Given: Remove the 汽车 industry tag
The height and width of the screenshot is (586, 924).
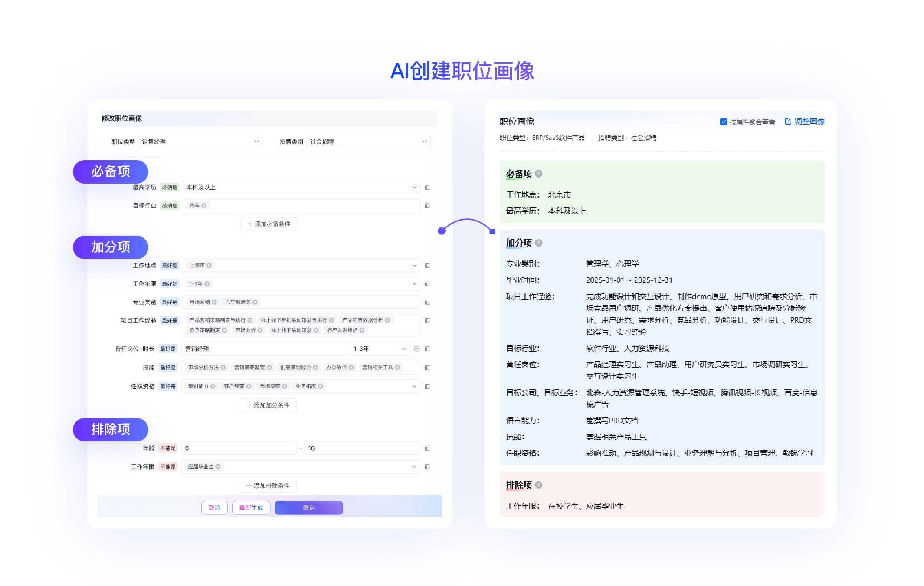Looking at the screenshot, I should (x=204, y=206).
